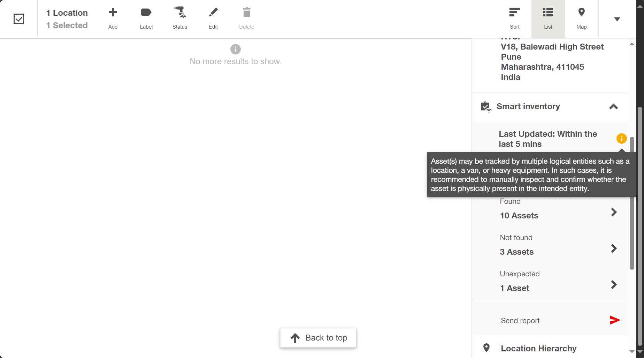Open the top-right dropdown arrow
The image size is (644, 358).
point(617,19)
